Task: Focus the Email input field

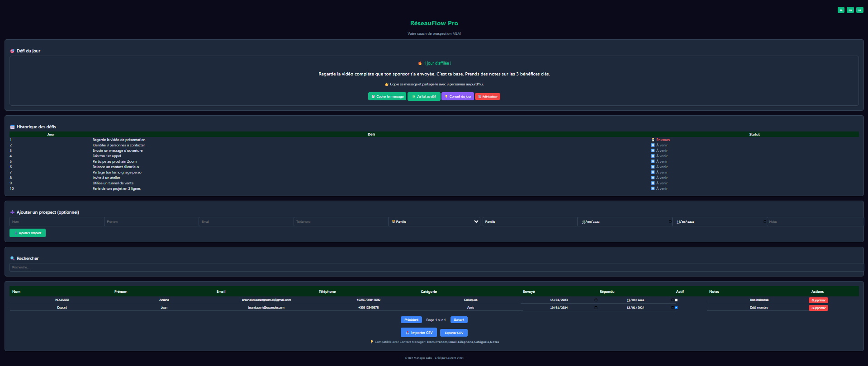Action: coord(247,221)
